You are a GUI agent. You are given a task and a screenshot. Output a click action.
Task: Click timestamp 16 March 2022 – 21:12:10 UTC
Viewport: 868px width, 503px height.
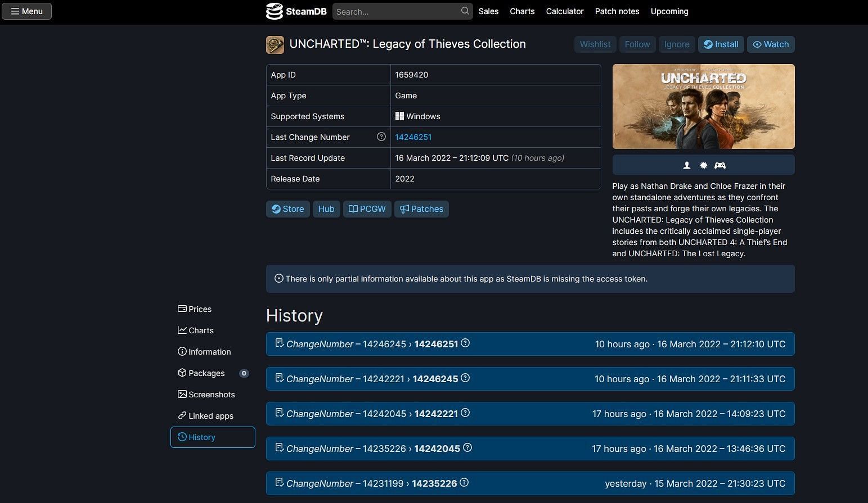(721, 344)
